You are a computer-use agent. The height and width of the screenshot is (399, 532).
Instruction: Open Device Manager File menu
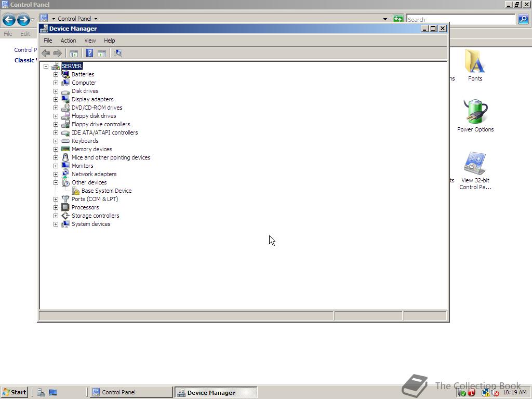coord(48,41)
